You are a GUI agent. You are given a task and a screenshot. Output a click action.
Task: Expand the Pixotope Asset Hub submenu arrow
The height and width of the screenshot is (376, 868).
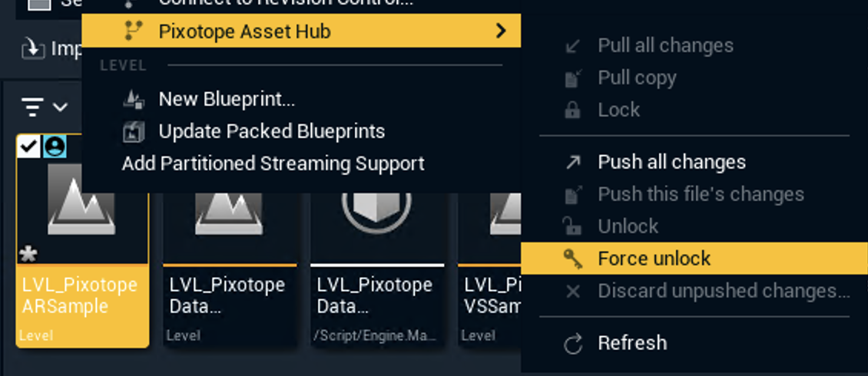501,31
